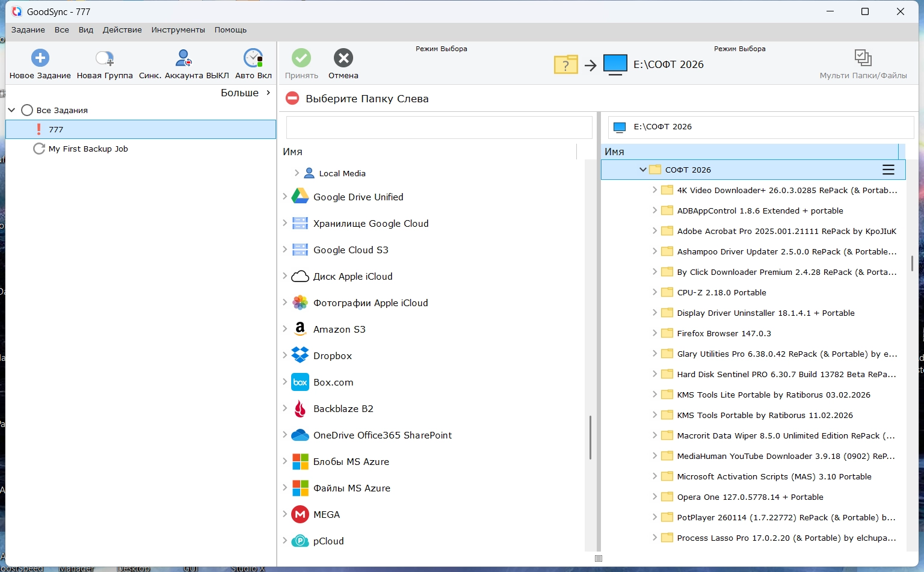Expand the Больше more options arrow

pos(268,93)
